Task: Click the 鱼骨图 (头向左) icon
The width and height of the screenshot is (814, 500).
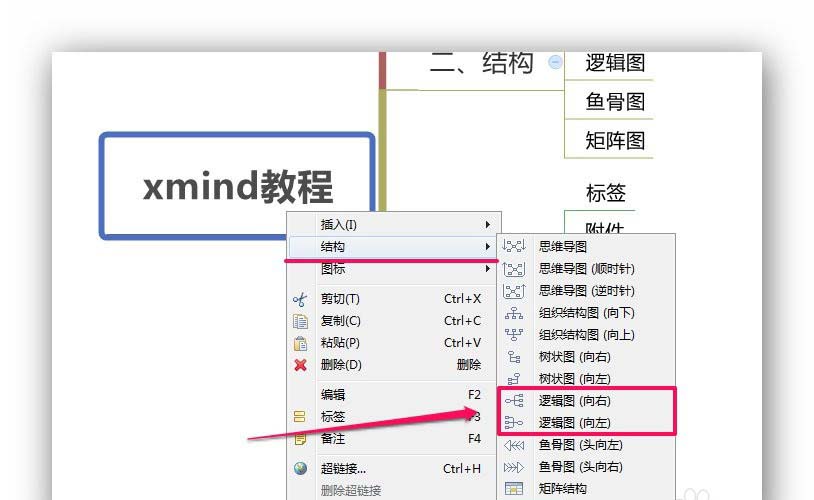Action: pyautogui.click(x=514, y=445)
